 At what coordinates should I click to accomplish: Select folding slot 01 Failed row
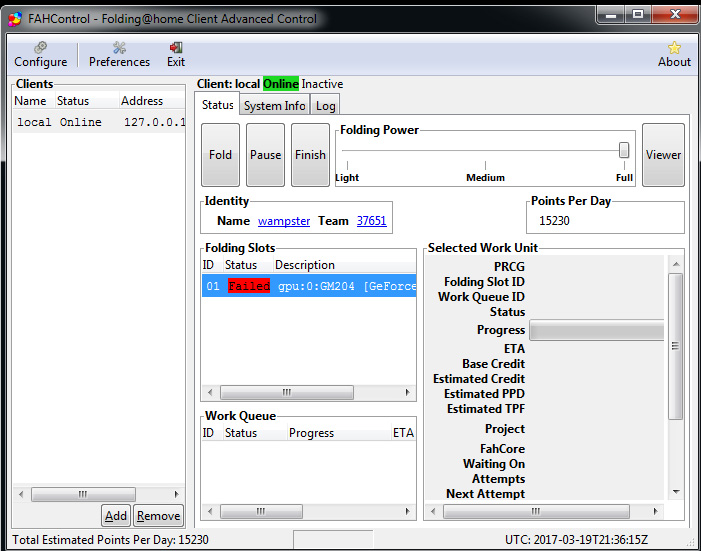click(309, 286)
